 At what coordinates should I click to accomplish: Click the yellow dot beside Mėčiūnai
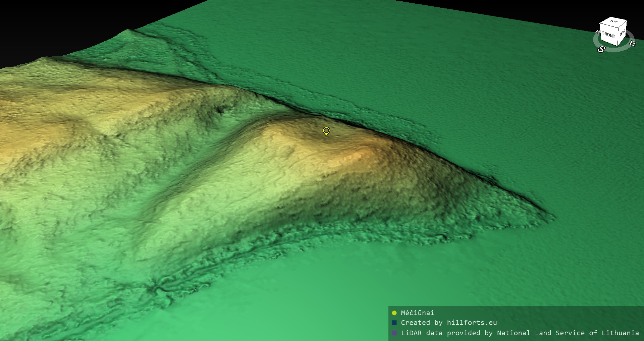coord(394,313)
